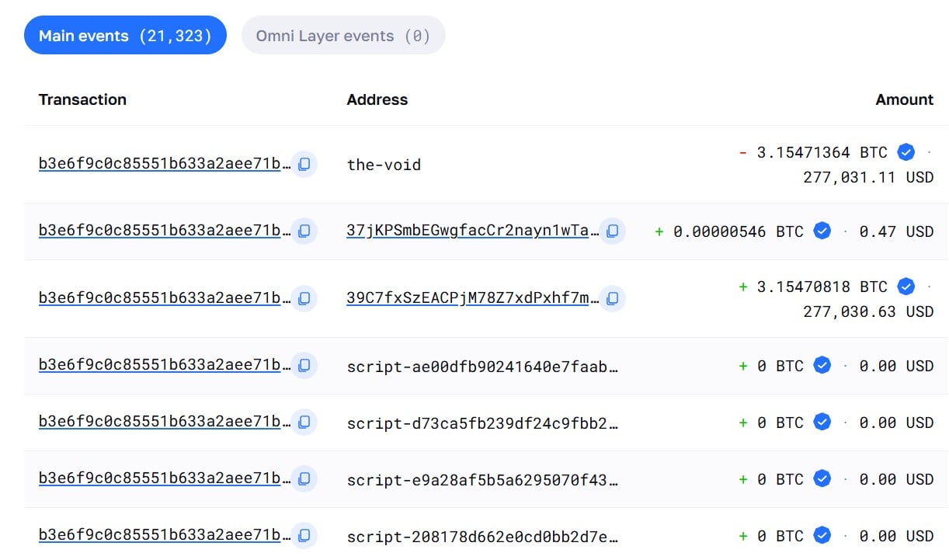Select the Main events tab
This screenshot has height=560, width=949.
124,35
